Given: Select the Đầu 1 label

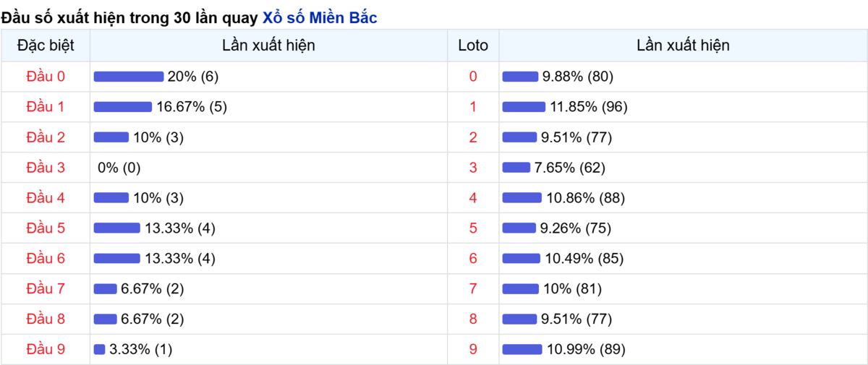Looking at the screenshot, I should click(46, 107).
